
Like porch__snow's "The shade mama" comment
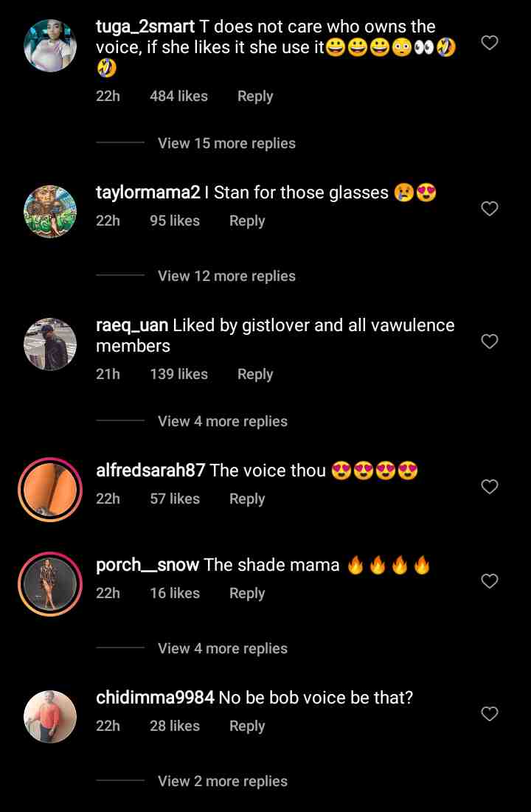click(490, 581)
